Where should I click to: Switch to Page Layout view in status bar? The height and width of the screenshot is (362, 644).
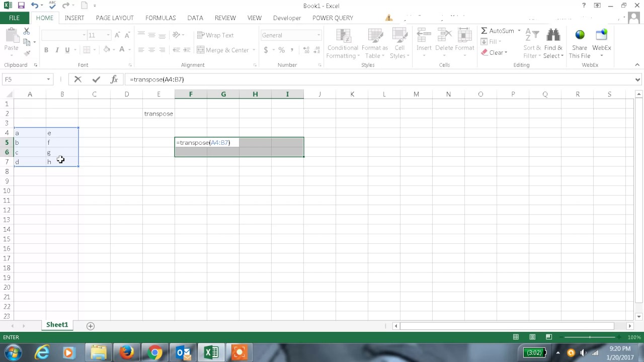tap(532, 337)
